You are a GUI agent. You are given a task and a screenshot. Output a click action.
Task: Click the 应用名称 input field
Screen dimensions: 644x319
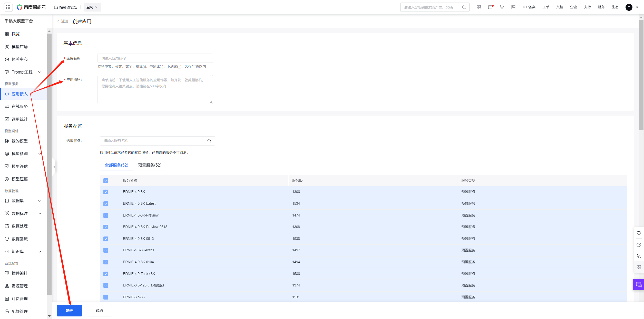155,58
